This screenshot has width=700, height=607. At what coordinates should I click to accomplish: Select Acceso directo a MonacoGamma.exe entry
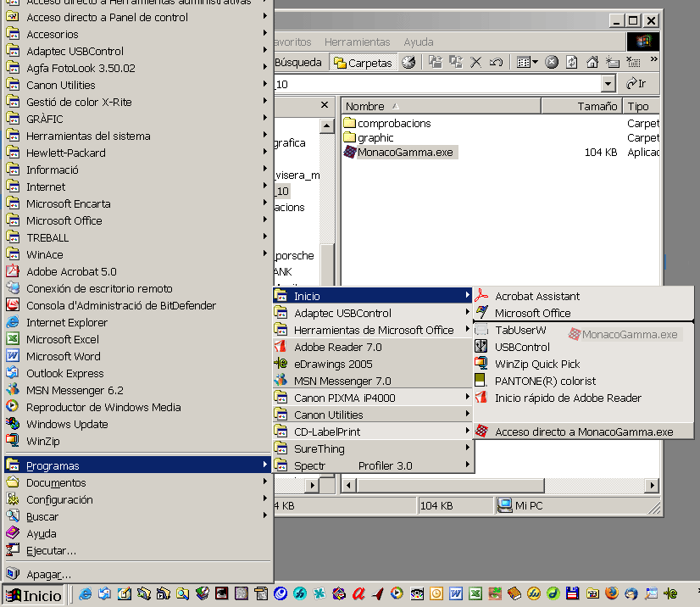[583, 432]
